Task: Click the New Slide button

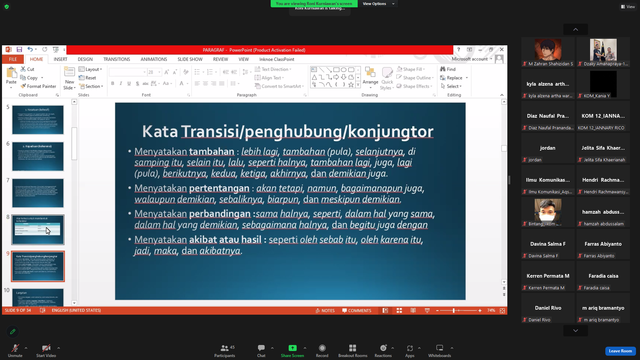Action: coord(69,78)
